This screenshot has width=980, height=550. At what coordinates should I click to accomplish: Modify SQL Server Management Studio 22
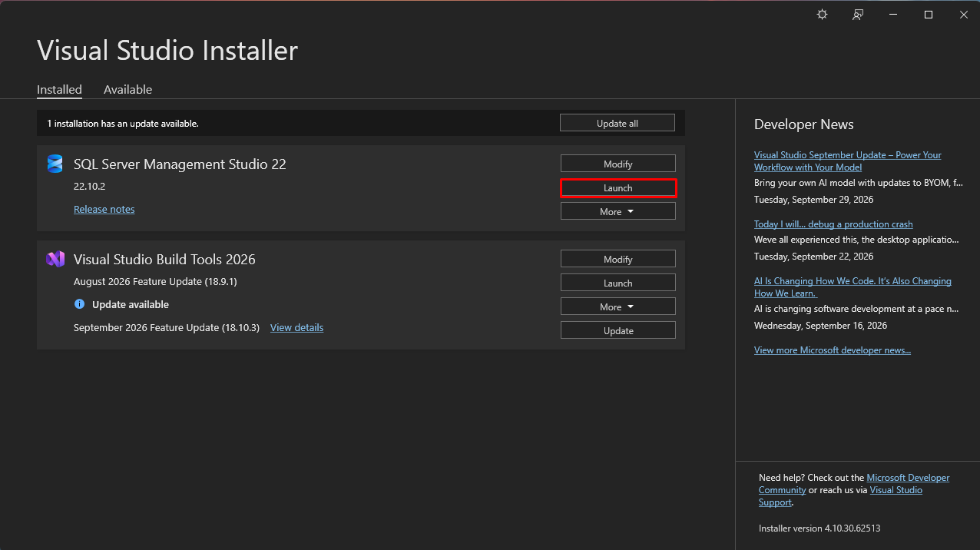click(x=618, y=164)
